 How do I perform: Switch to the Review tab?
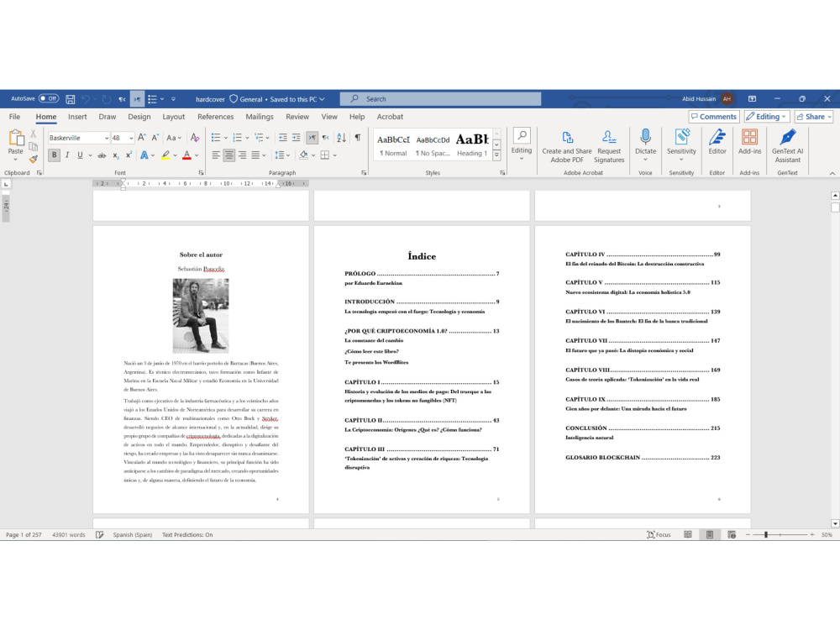click(x=297, y=117)
